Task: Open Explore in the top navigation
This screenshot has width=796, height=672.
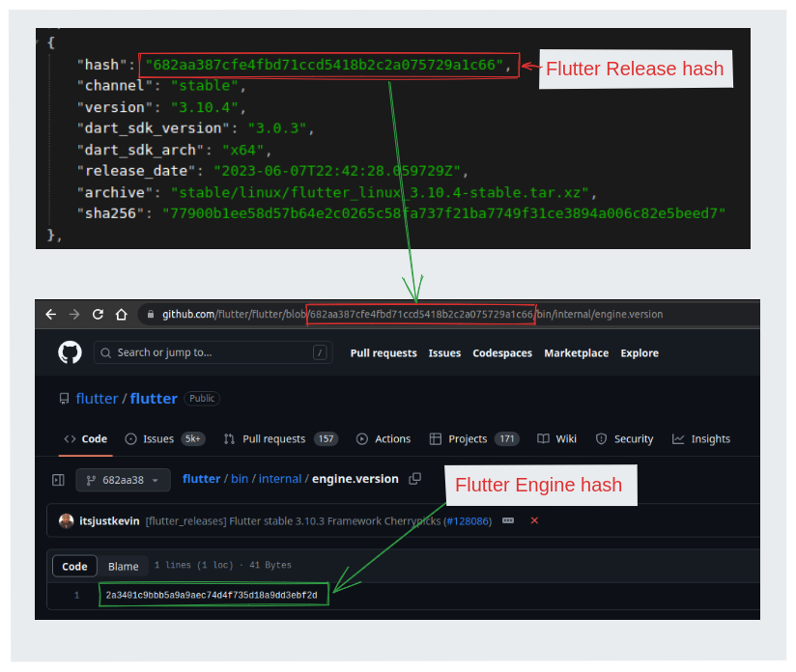Action: 640,352
